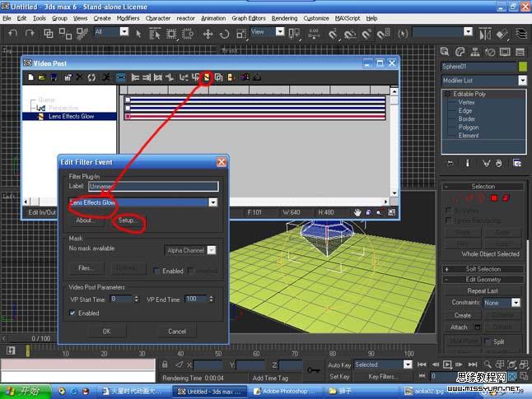
Task: Open the selection filter All dropdown
Action: point(124,31)
